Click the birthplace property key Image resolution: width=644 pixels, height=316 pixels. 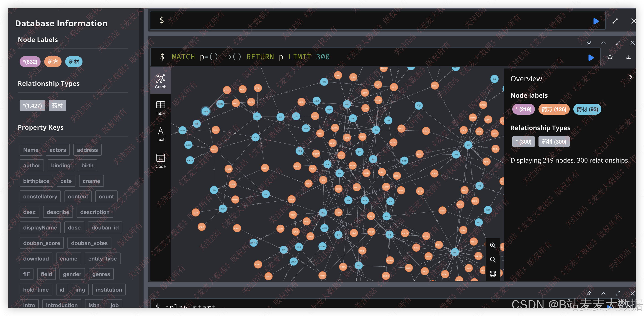tap(36, 181)
